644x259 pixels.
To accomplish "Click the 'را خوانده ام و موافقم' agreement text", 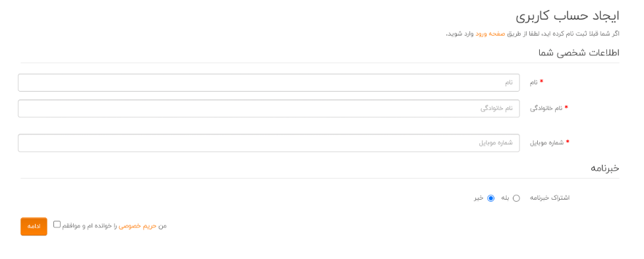I will pyautogui.click(x=90, y=226).
